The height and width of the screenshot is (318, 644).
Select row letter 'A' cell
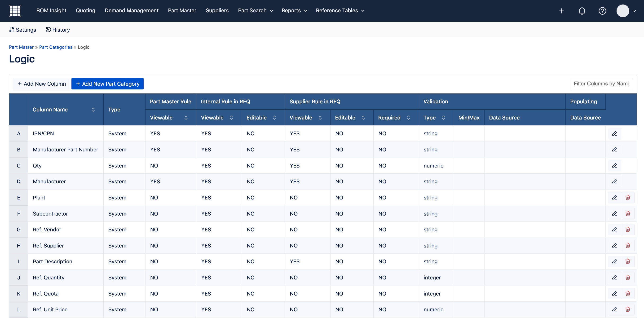point(18,133)
